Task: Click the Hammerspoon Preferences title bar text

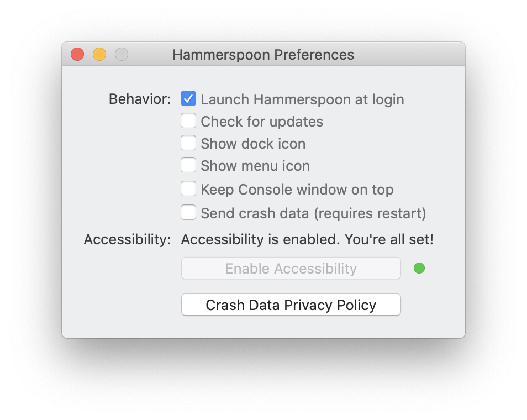Action: pos(263,55)
